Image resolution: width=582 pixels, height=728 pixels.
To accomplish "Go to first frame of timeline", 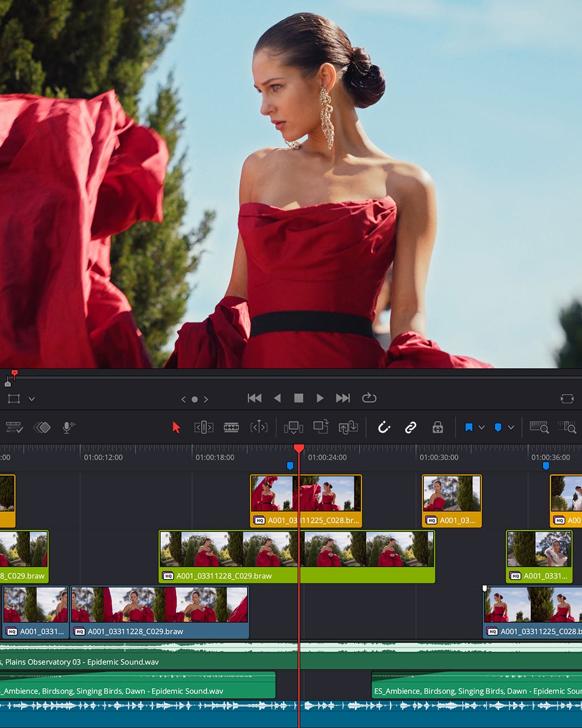I will pyautogui.click(x=254, y=398).
